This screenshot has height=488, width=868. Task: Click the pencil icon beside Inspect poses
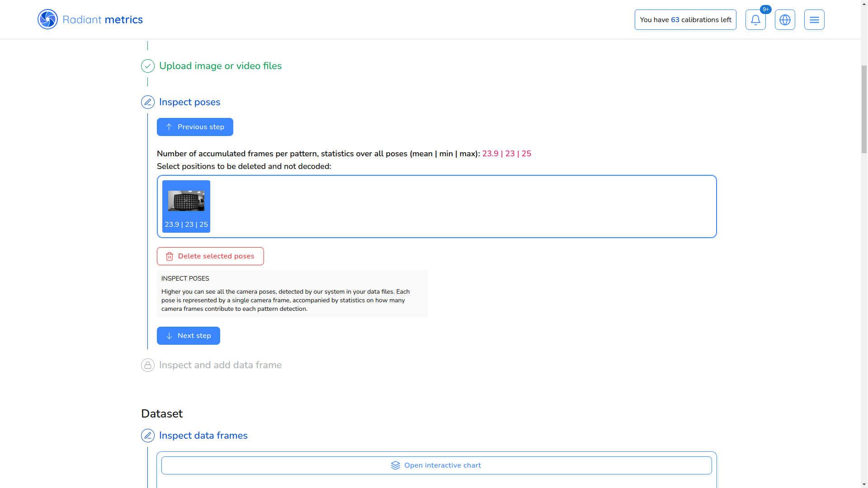tap(148, 102)
